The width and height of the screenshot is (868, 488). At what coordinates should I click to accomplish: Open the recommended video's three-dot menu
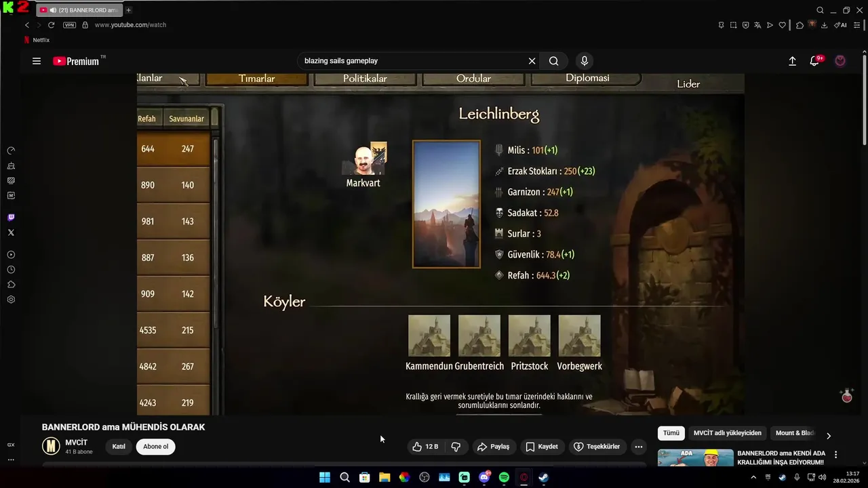835,455
